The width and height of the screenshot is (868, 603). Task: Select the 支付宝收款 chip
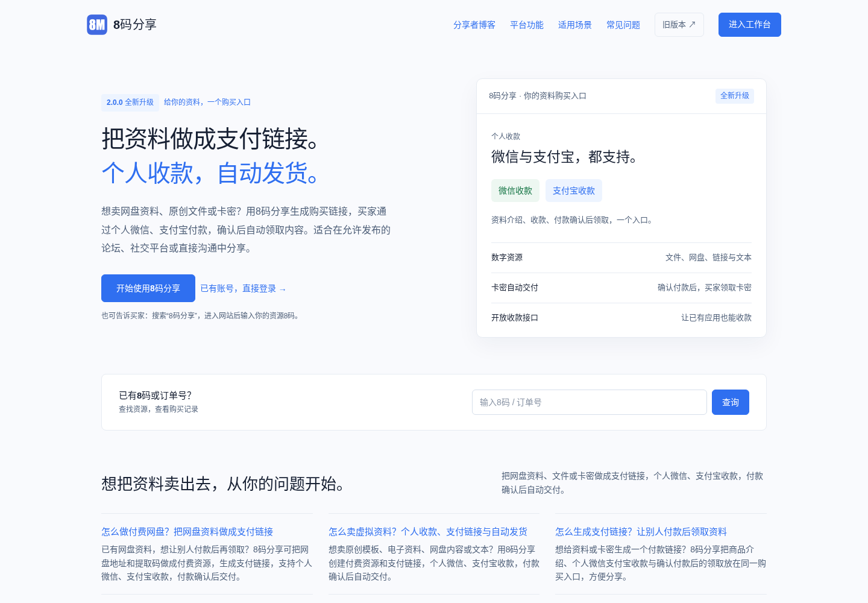click(574, 191)
